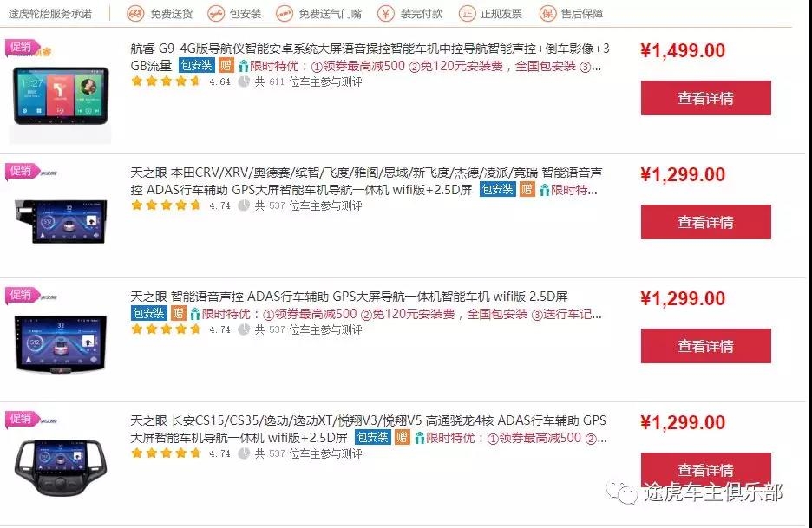Open 查看详情 for the third 天之眼 product
Image resolution: width=812 pixels, height=528 pixels.
(x=705, y=346)
